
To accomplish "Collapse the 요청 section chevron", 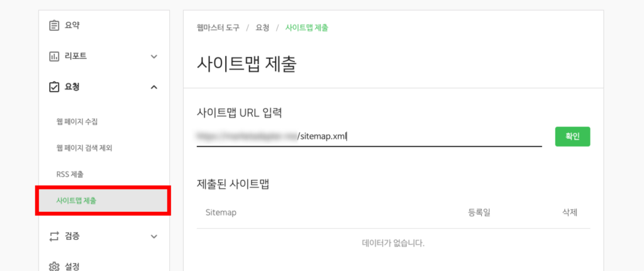I will (x=154, y=87).
